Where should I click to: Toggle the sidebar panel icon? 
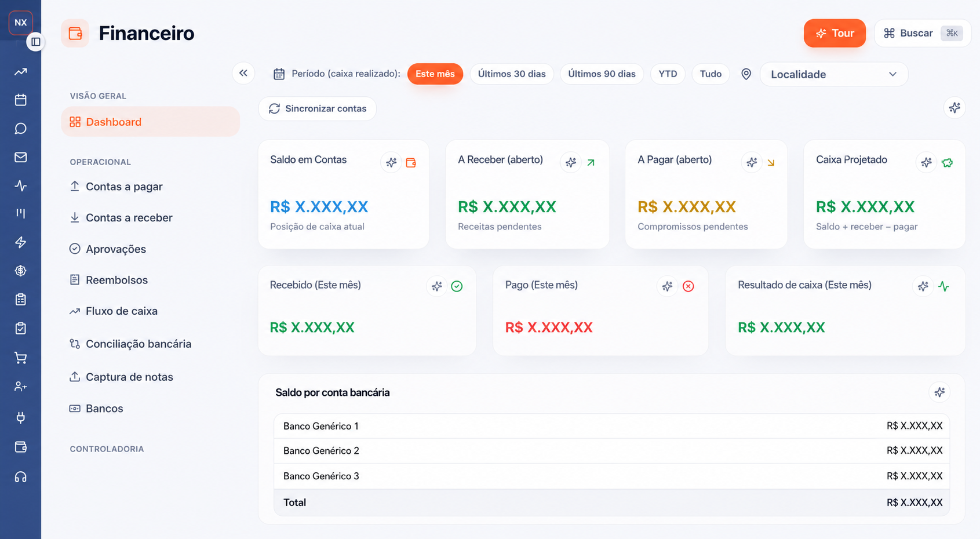click(36, 42)
